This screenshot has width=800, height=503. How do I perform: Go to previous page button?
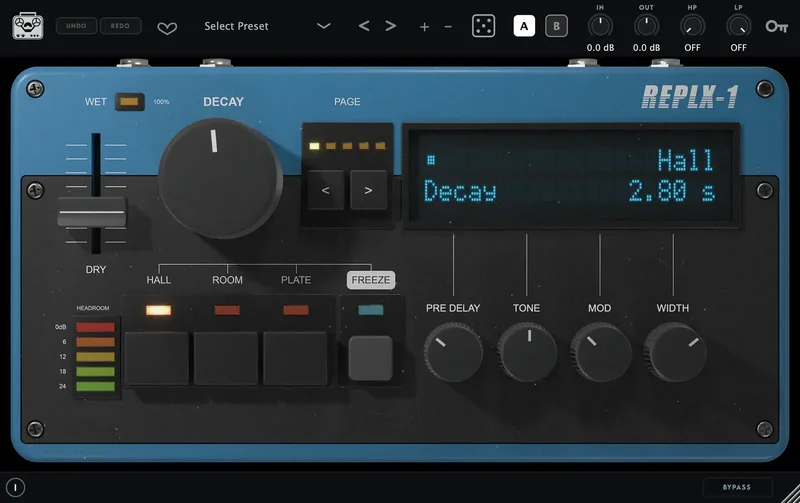[326, 190]
